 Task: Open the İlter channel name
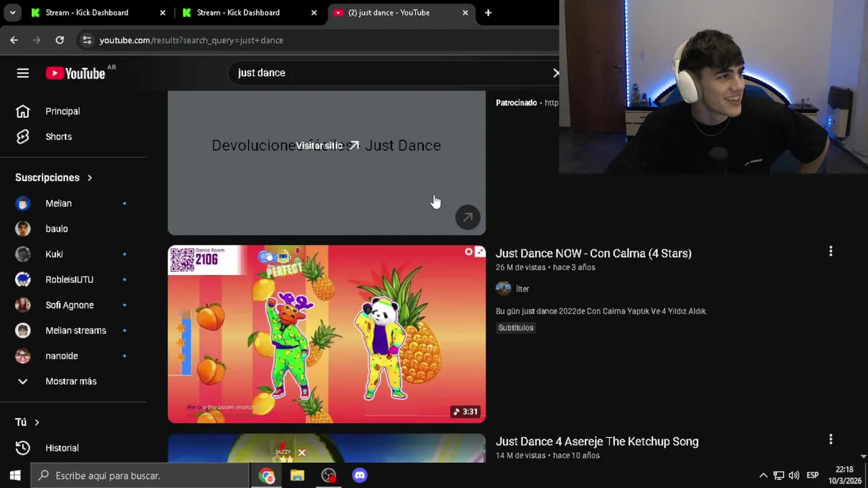(523, 289)
